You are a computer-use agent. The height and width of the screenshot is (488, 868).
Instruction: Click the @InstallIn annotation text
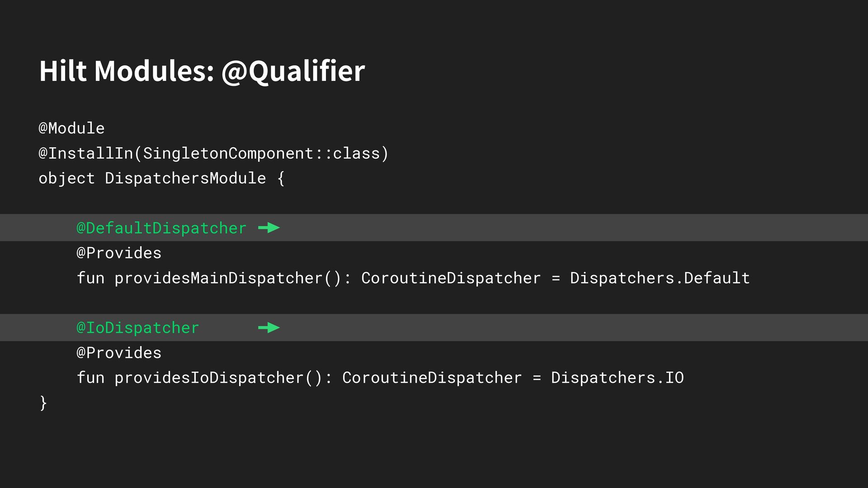[85, 154]
